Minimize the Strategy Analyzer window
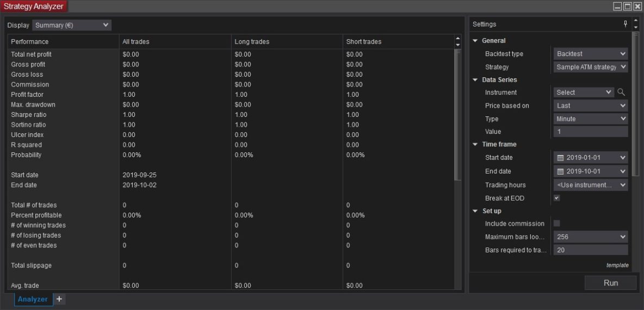The width and height of the screenshot is (644, 310). tap(618, 6)
